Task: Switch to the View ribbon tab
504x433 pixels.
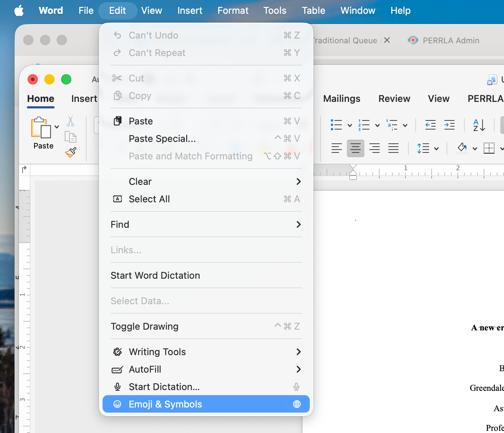Action: (x=439, y=99)
